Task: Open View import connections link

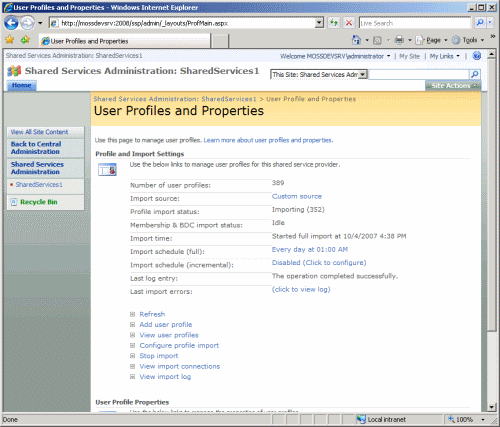Action: coord(180,366)
